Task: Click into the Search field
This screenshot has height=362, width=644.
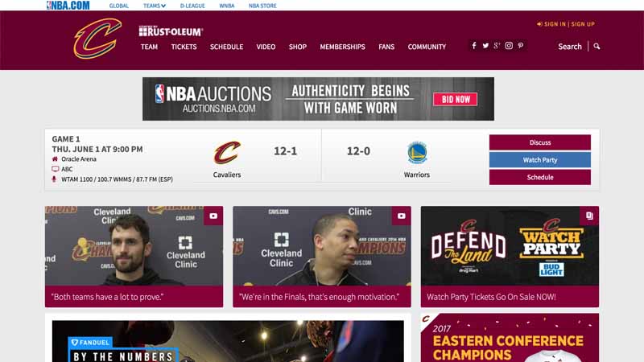Action: tap(570, 47)
